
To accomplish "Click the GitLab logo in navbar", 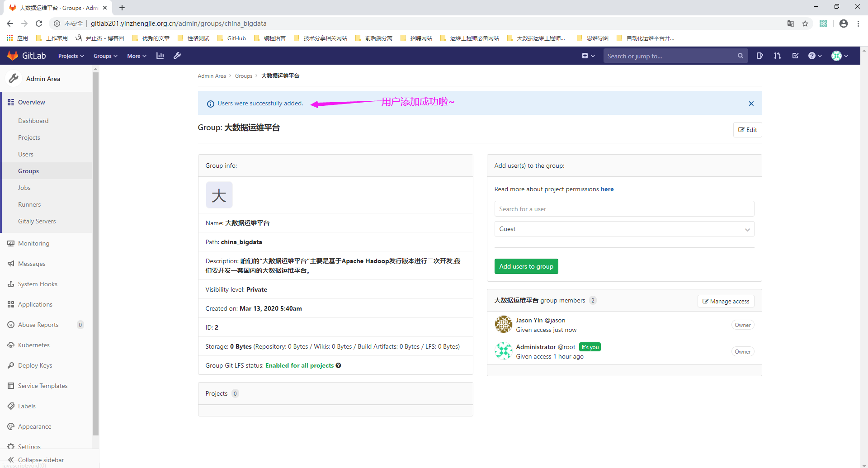I will pyautogui.click(x=27, y=56).
